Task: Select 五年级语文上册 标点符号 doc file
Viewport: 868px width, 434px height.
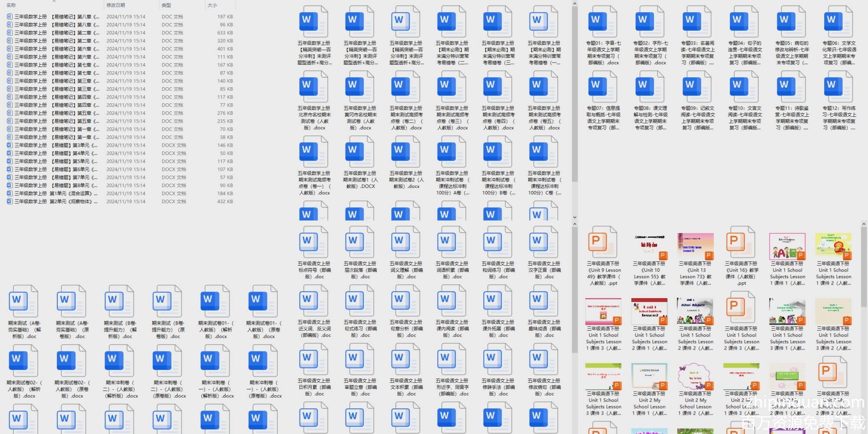Action: 314,243
